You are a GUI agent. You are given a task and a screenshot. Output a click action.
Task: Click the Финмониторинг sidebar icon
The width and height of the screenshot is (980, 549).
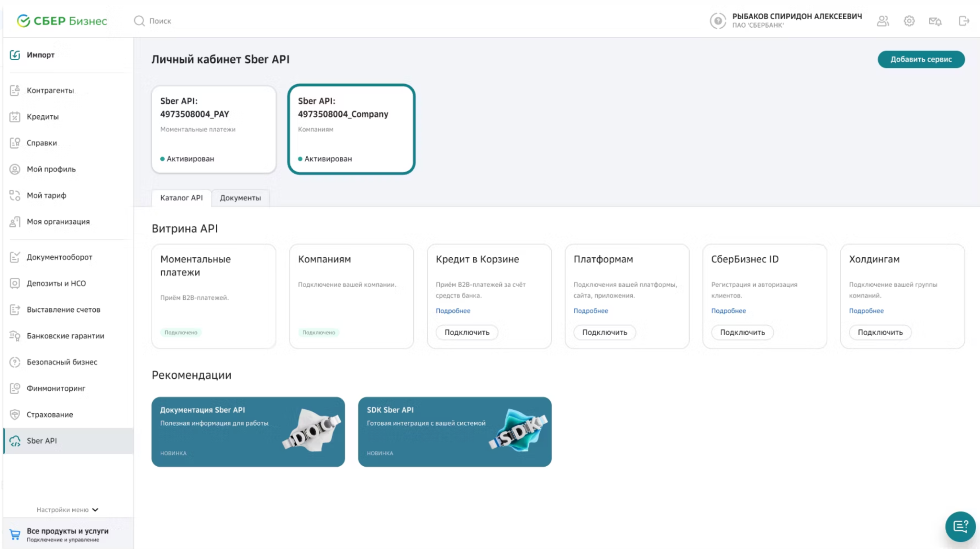coord(15,388)
